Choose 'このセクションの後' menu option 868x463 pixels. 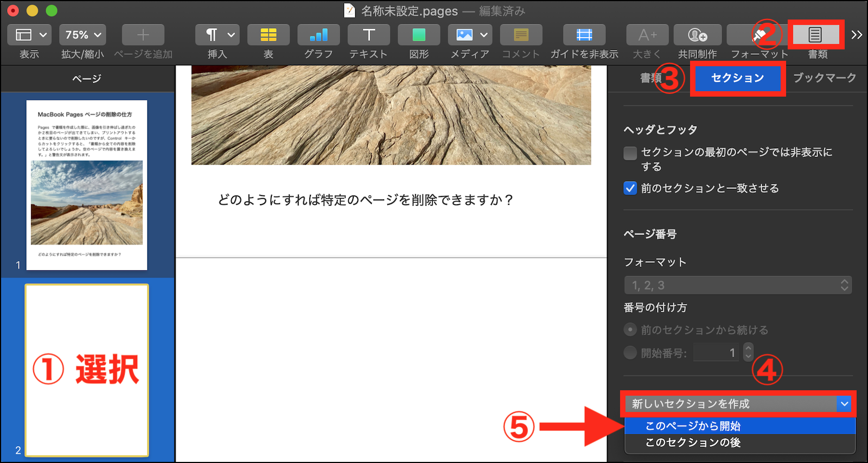(693, 442)
